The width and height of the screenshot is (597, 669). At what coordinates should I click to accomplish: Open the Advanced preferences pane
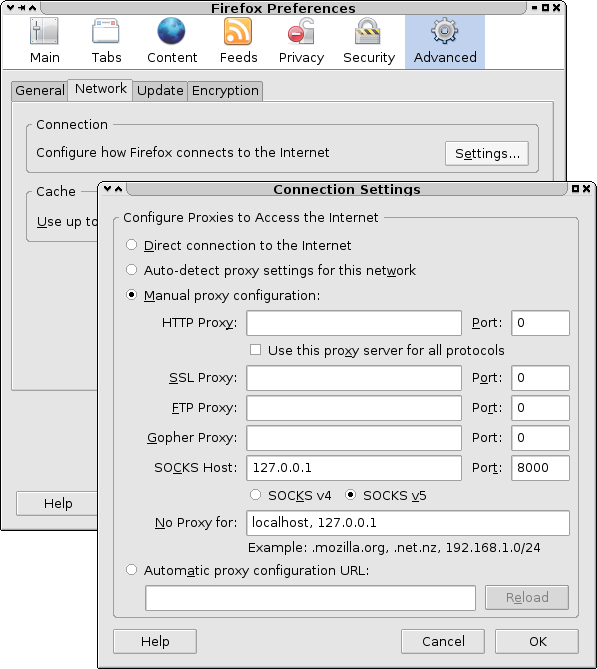click(x=445, y=41)
